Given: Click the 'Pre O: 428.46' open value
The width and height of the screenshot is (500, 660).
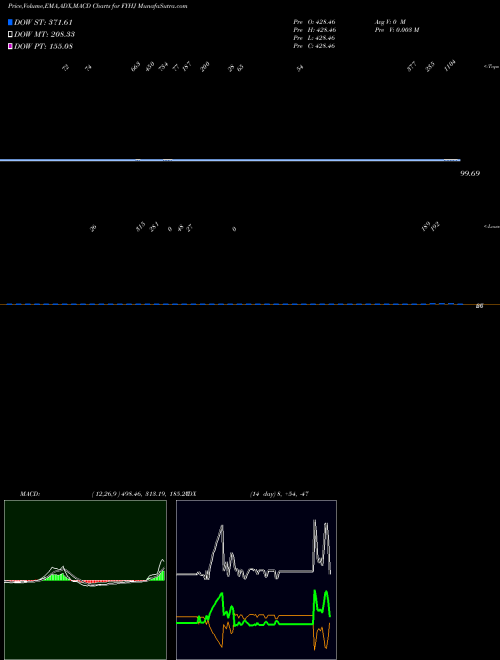Looking at the screenshot, I should 314,22.
